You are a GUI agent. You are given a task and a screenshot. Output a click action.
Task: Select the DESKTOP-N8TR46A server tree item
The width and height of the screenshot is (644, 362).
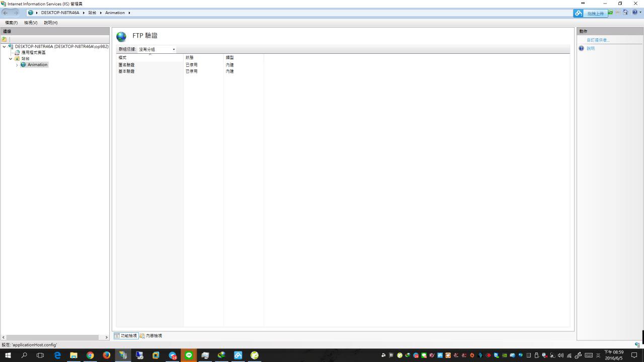coord(62,47)
